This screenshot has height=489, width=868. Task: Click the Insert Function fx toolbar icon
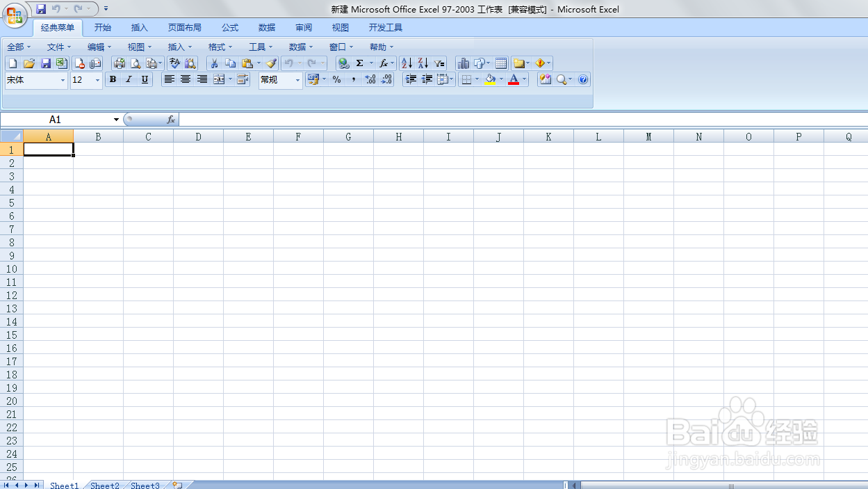pos(384,63)
